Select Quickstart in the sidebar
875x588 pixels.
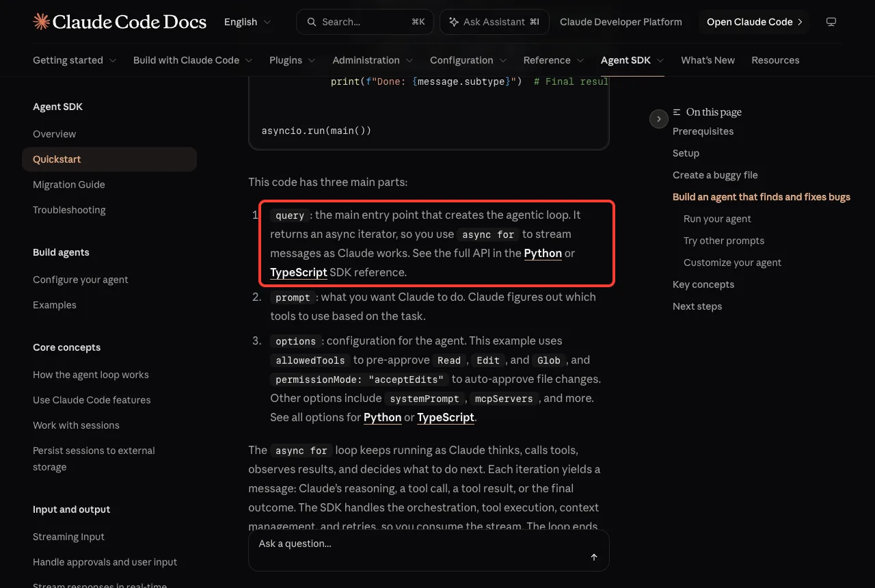click(109, 159)
